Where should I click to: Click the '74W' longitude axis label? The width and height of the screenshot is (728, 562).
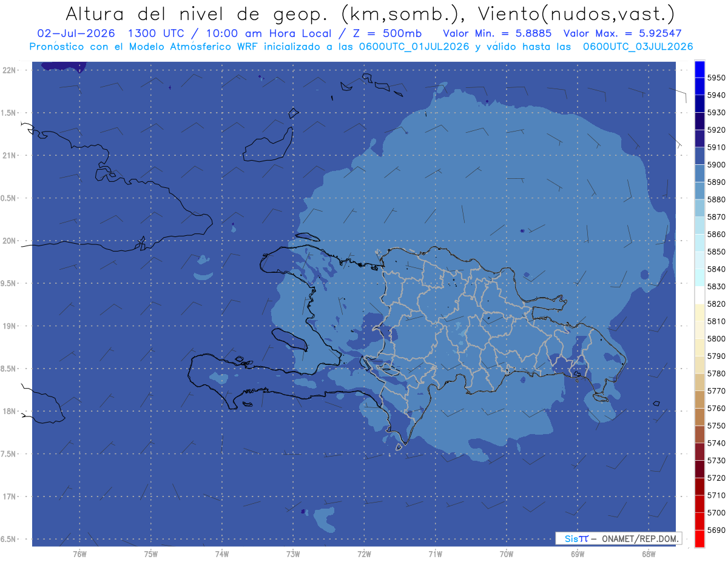tap(222, 554)
